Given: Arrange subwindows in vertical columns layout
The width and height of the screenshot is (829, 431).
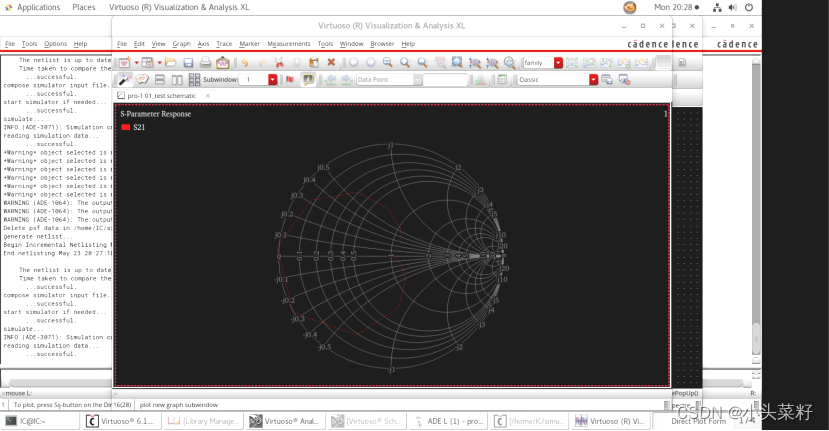Looking at the screenshot, I should pos(177,79).
